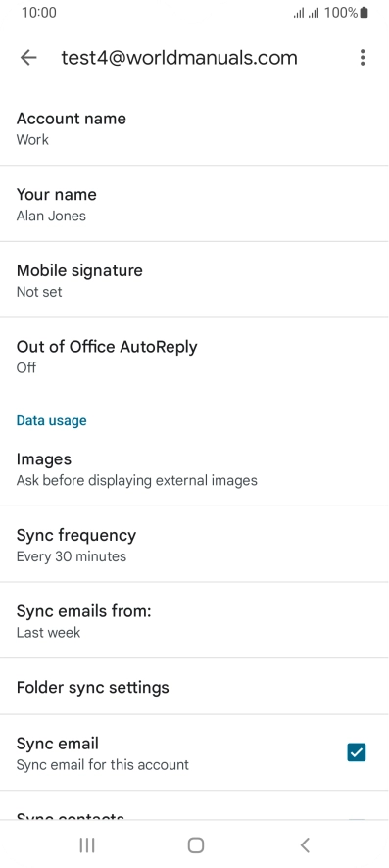The width and height of the screenshot is (389, 868).
Task: Tap the back arrow in header
Action: pos(28,58)
